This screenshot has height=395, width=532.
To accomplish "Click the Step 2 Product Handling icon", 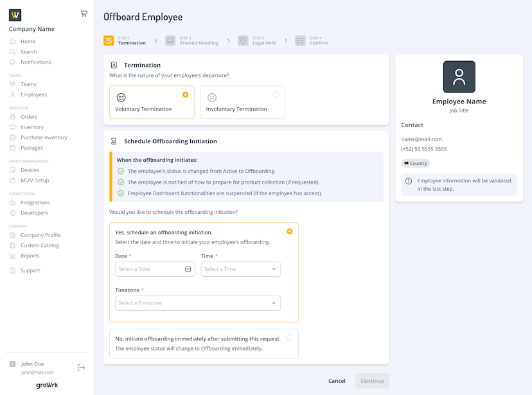I will point(170,40).
